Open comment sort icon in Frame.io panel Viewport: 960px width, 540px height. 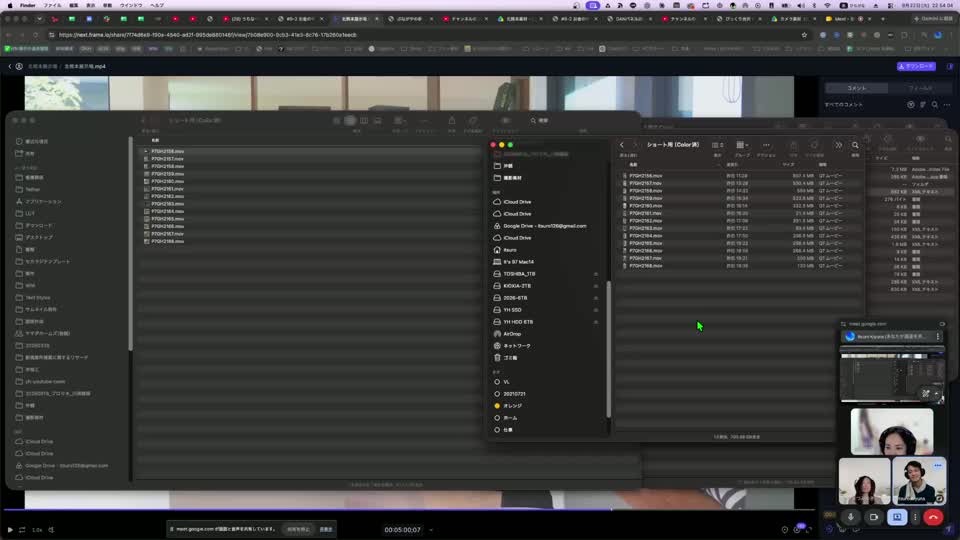[x=923, y=105]
